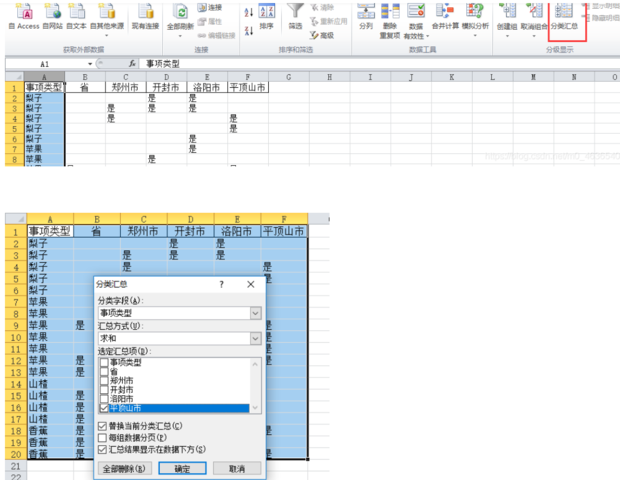This screenshot has height=480, width=620.
Task: Confirm dialog with 确定 button
Action: click(x=182, y=469)
